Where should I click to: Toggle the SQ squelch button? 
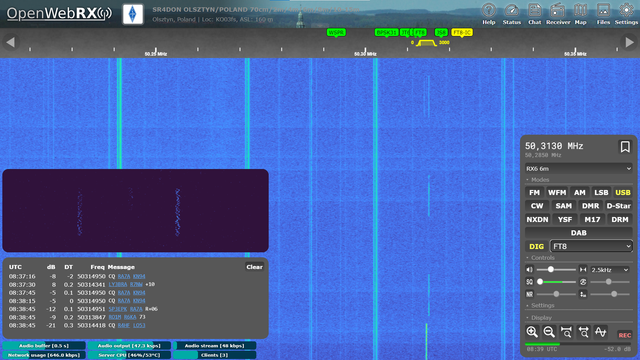pos(529,282)
